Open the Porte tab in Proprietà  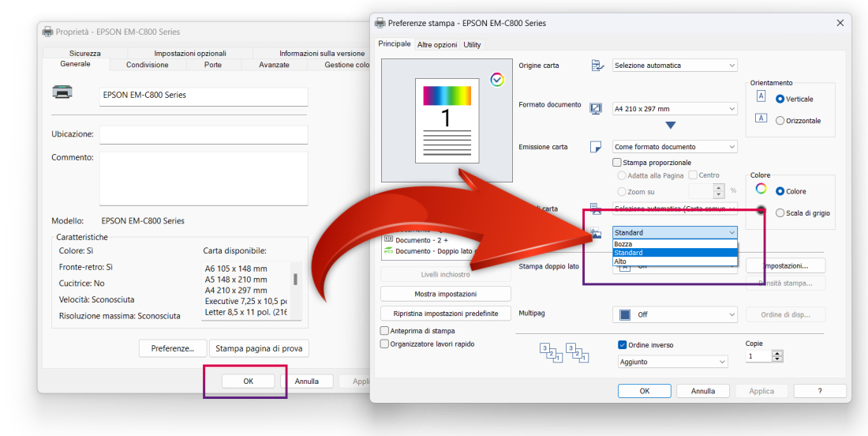click(213, 65)
